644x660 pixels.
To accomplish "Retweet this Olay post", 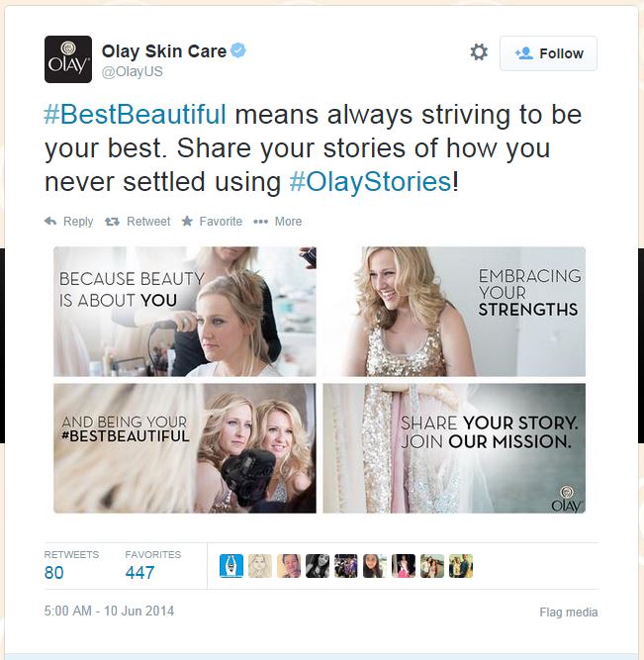I will [138, 222].
